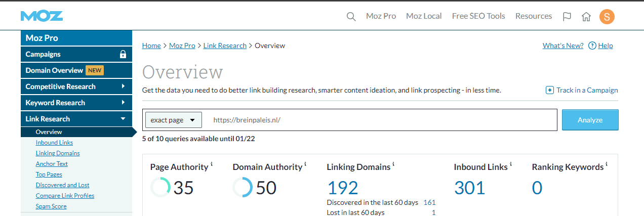Click the Campaigns lock icon
The image size is (644, 216).
pos(123,54)
